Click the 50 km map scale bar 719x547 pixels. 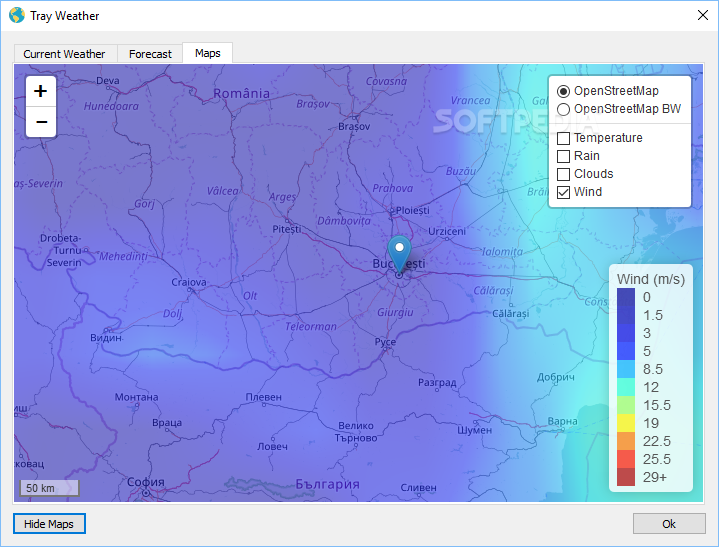point(50,488)
